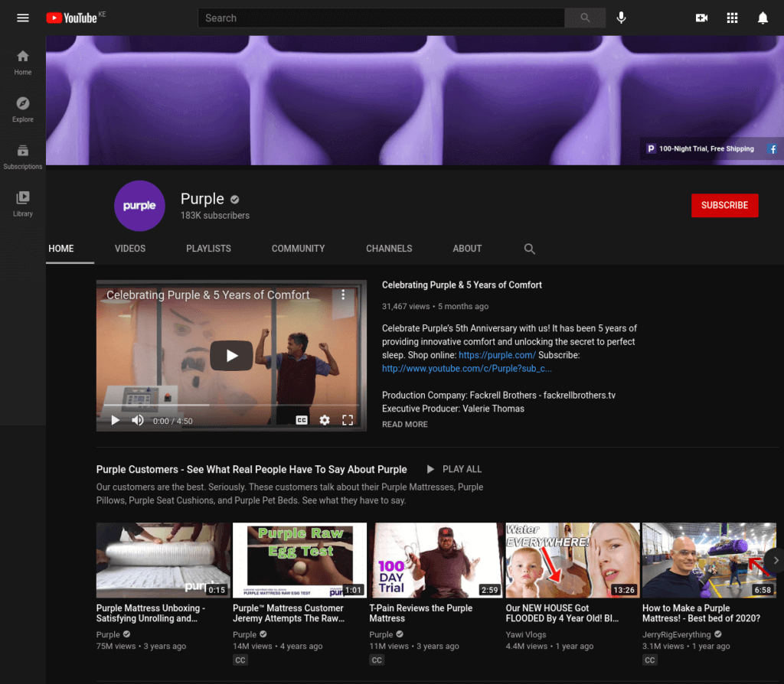Screen dimensions: 784x684
Task: Open player settings gear
Action: pyautogui.click(x=325, y=421)
